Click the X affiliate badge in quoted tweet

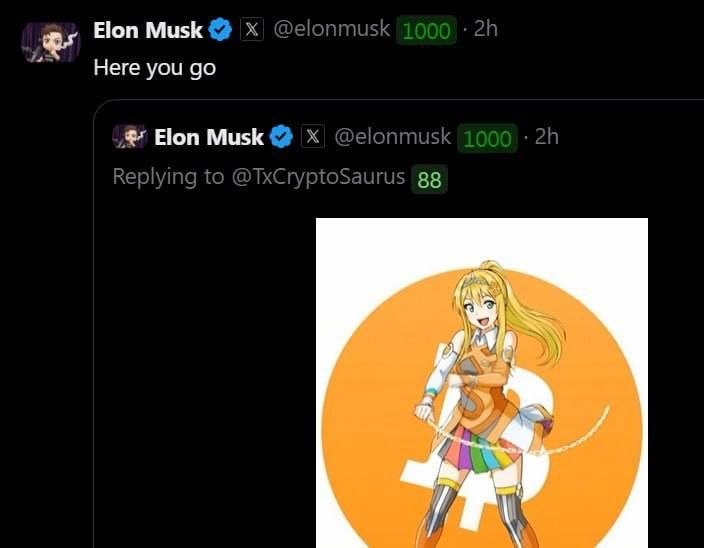tap(313, 137)
